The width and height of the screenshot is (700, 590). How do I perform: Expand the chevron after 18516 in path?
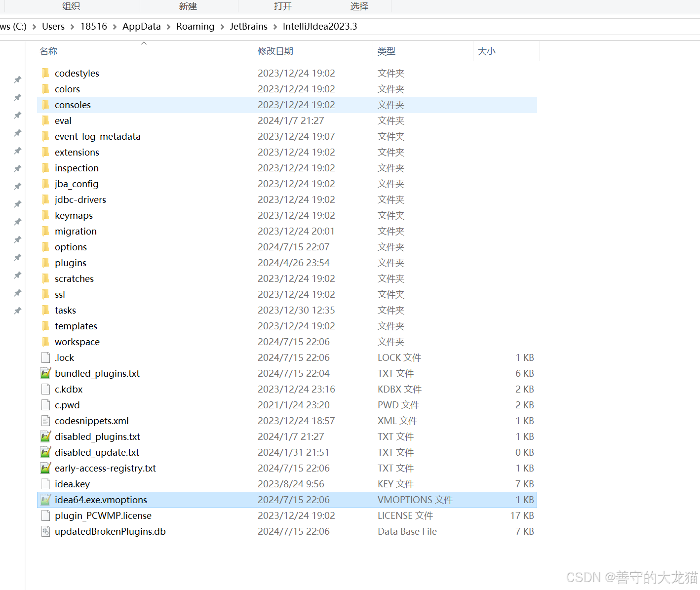(115, 27)
